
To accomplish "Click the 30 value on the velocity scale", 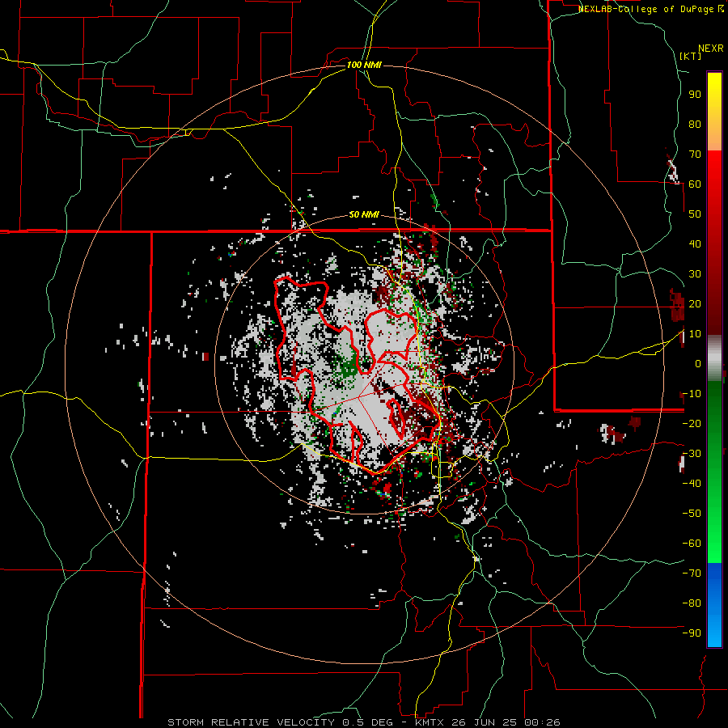I will coord(695,274).
